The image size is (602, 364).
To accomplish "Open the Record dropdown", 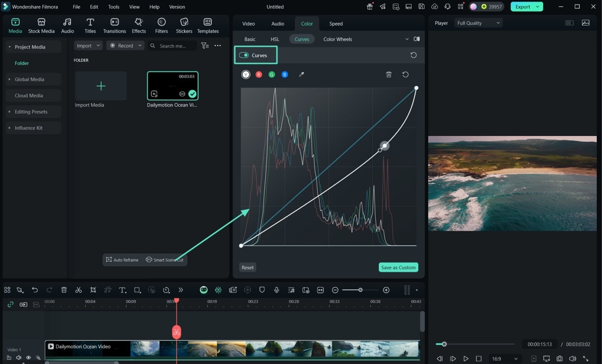I will (125, 46).
